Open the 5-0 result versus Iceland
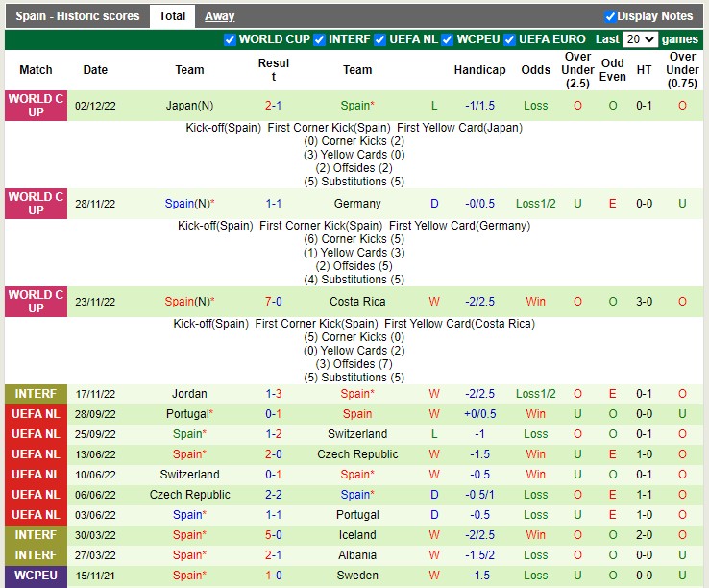 (x=273, y=534)
